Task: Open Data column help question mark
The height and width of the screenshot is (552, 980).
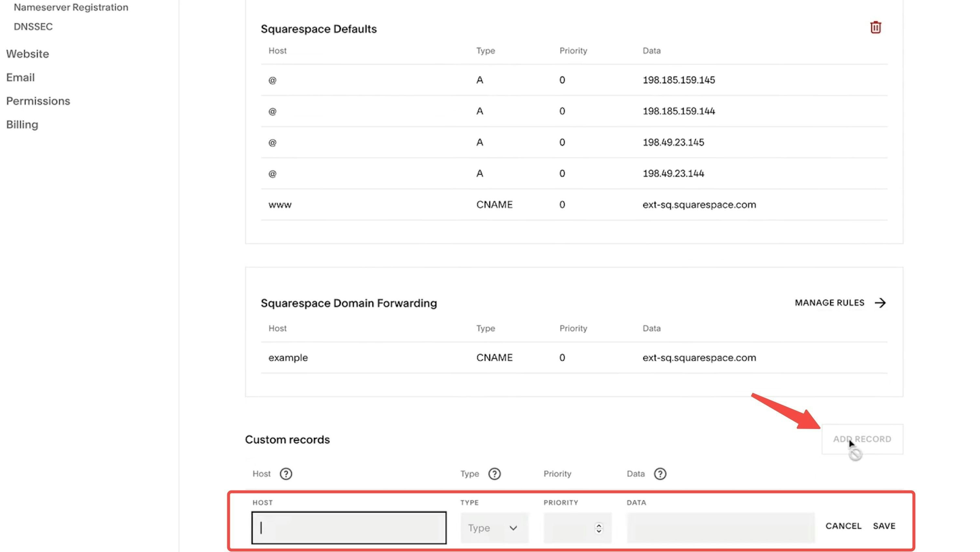Action: 660,474
